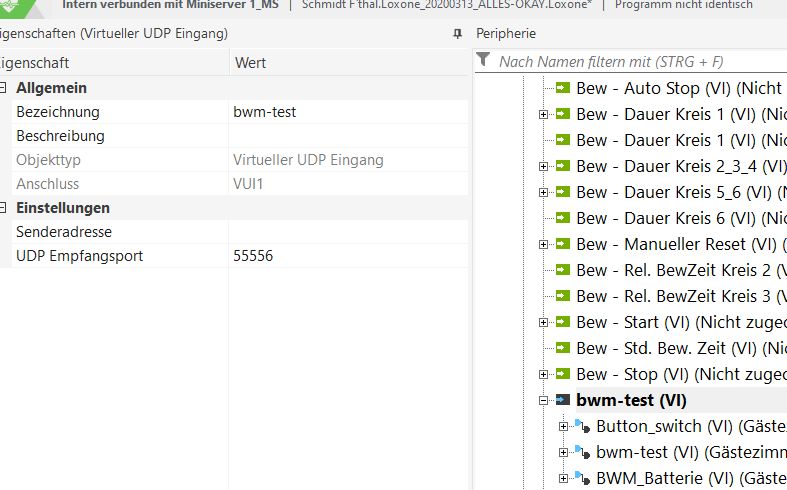Click green icon of Bew - Std. Bew. Zeit
Screen dimensions: 787x490
click(x=563, y=348)
